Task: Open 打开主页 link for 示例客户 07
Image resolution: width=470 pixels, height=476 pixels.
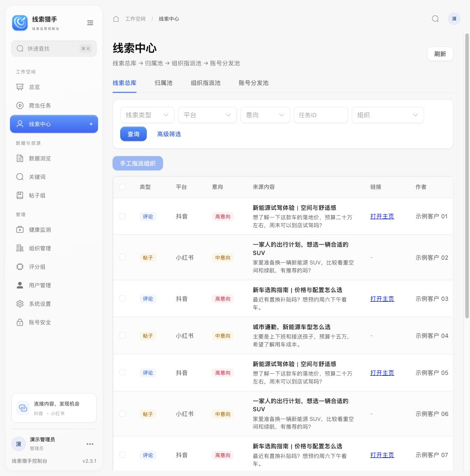Action: pos(382,455)
